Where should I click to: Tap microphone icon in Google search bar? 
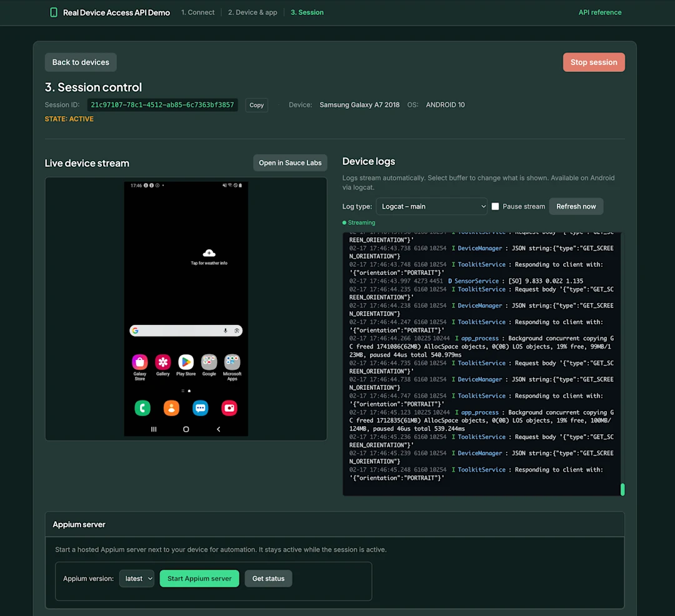coord(225,330)
